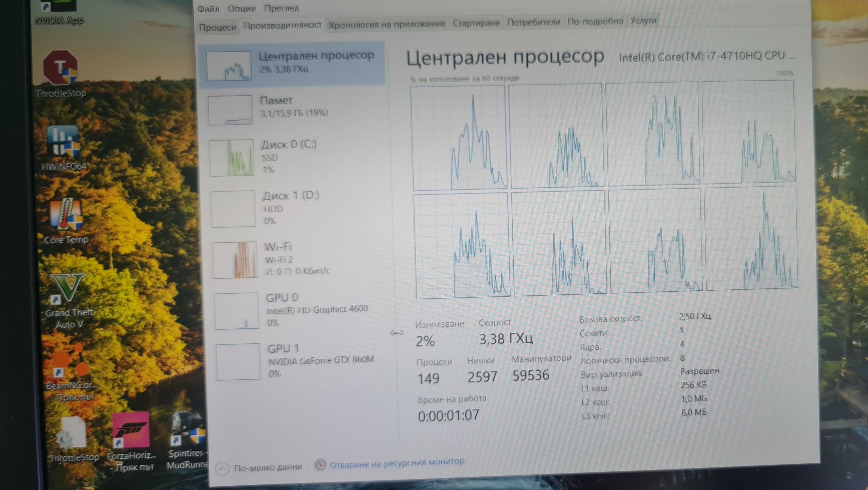Select the 'Диск 0 (C:)' mini graph
This screenshot has width=868, height=490.
tap(232, 158)
